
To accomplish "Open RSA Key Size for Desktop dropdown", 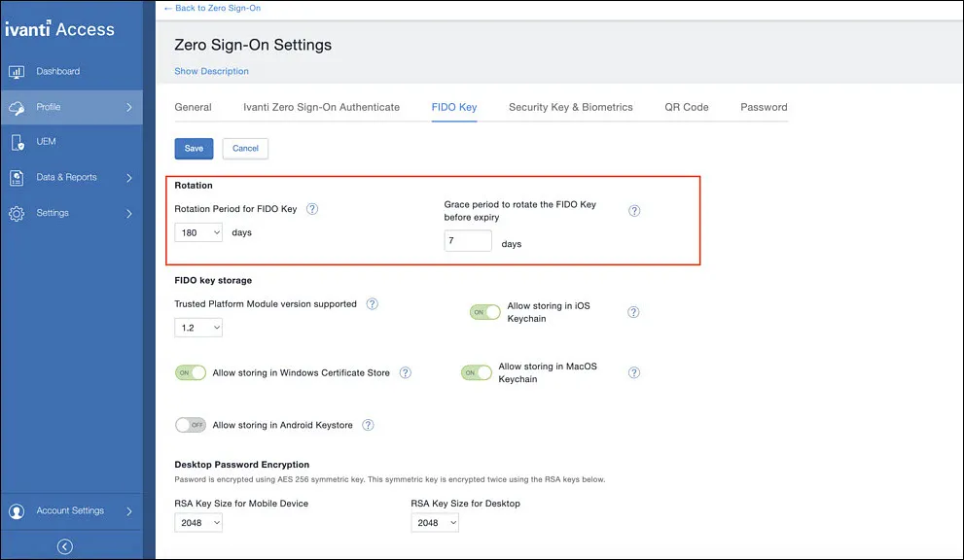I will point(435,522).
